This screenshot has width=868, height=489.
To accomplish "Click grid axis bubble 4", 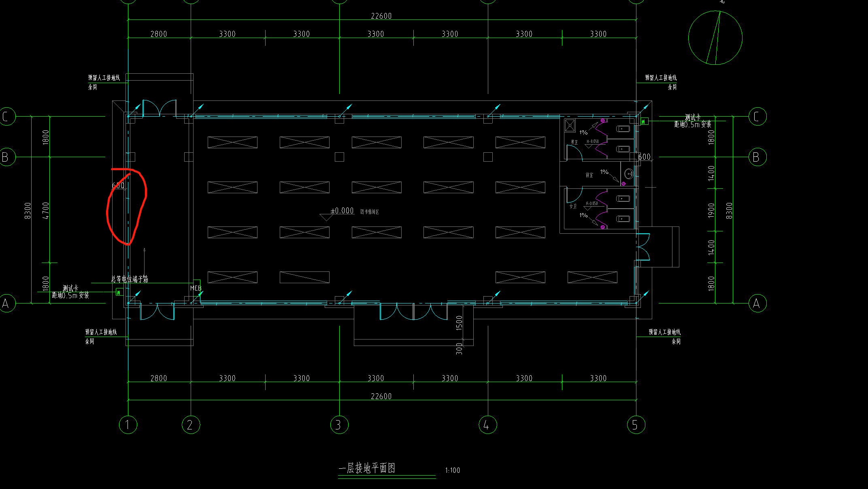I will [488, 425].
